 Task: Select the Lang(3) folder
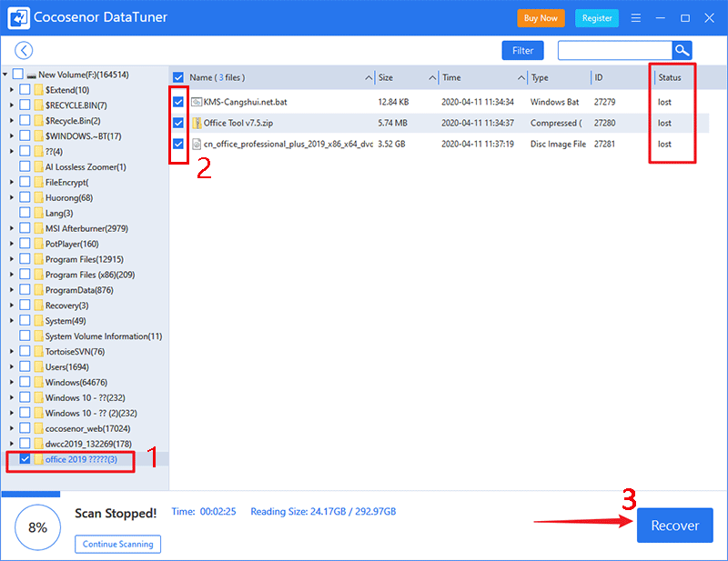point(59,213)
